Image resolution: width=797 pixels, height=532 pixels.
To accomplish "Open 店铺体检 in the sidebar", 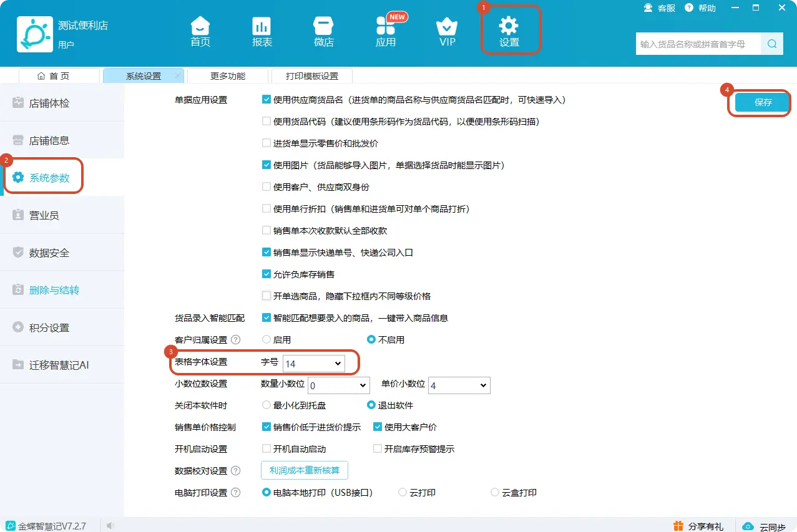I will [x=62, y=103].
